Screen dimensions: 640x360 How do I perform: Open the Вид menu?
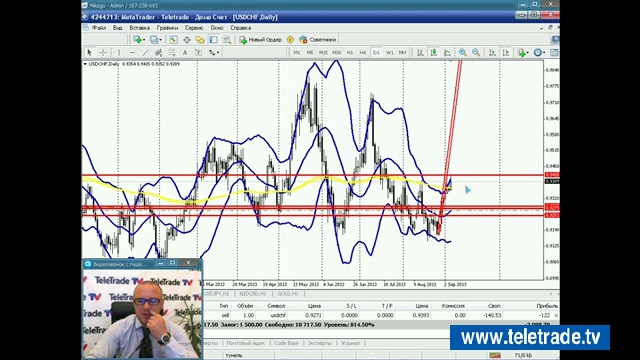118,28
